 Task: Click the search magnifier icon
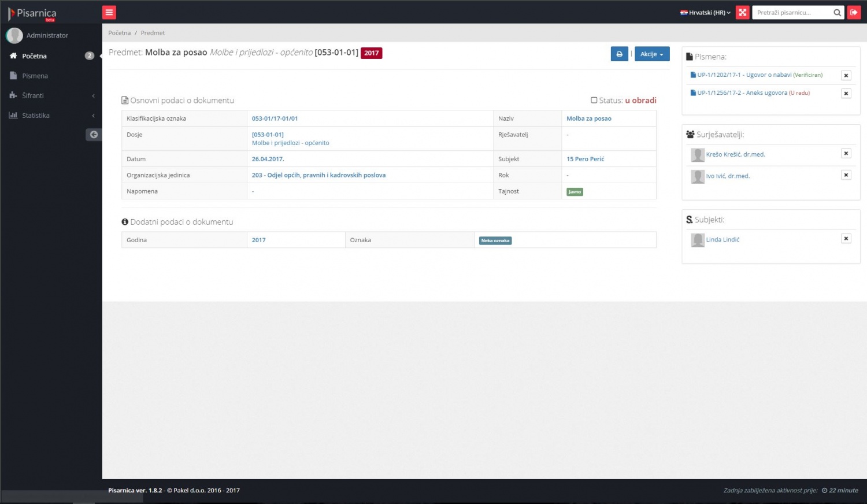point(837,13)
